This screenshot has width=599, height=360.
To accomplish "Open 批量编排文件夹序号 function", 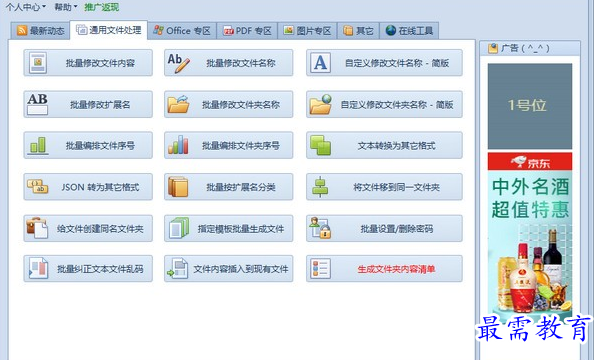I will [x=229, y=145].
